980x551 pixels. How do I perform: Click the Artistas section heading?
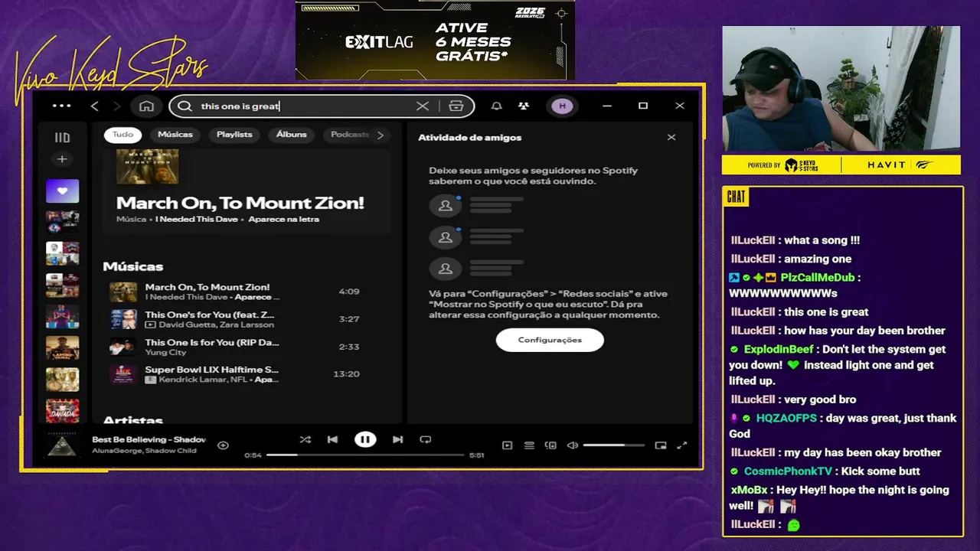coord(133,420)
